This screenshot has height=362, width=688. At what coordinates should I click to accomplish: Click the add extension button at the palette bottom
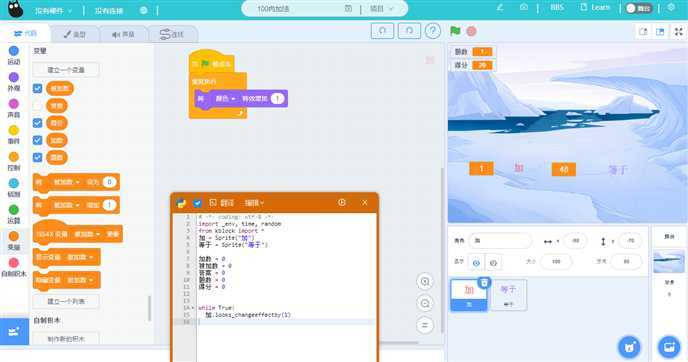click(x=14, y=331)
